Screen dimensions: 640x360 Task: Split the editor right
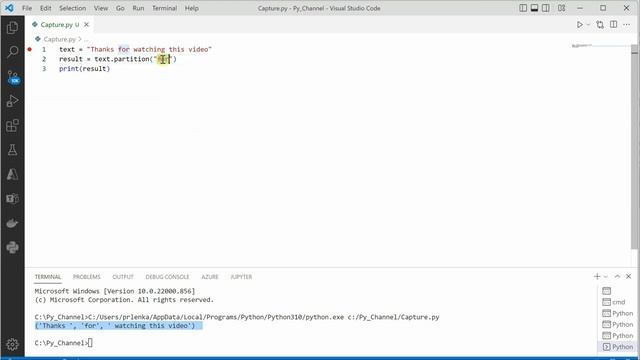point(613,24)
